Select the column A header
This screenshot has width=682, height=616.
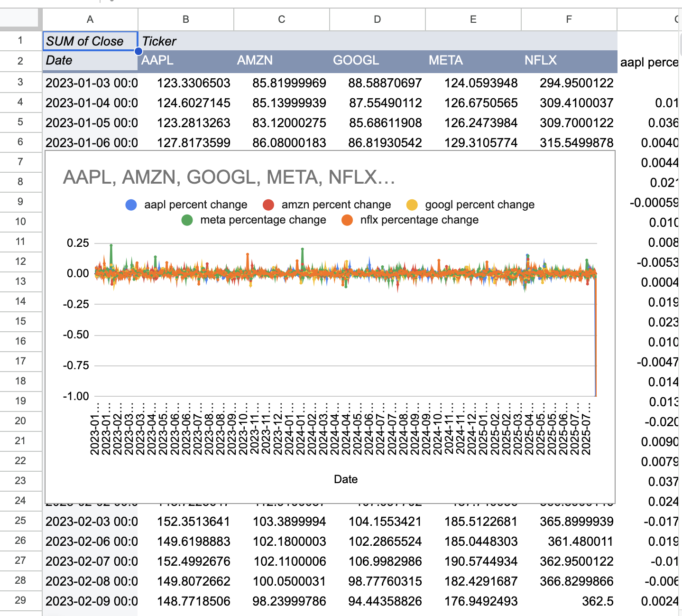point(90,19)
